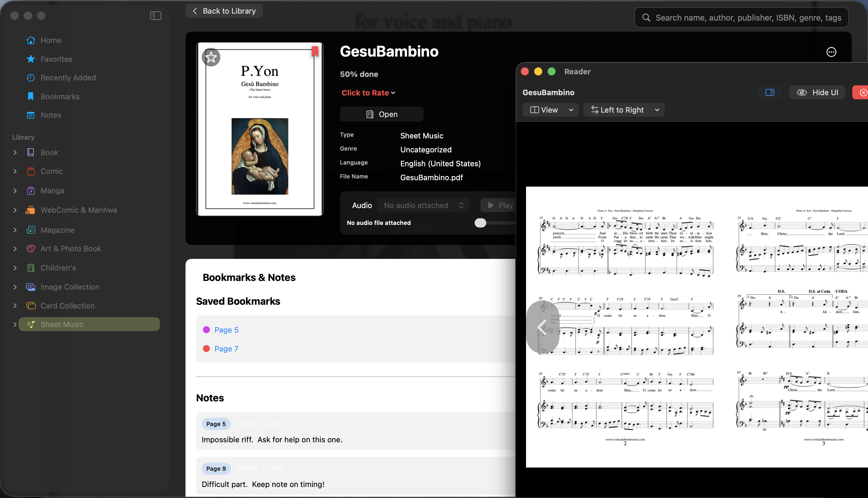Click the Bookmarks ribbon icon in sidebar
Screen dimensions: 868x498
tap(31, 96)
